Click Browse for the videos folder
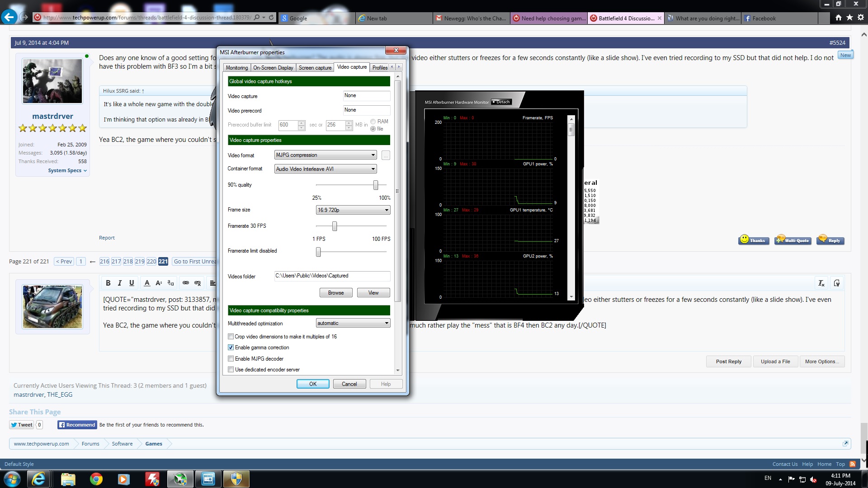The height and width of the screenshot is (488, 868). 336,293
